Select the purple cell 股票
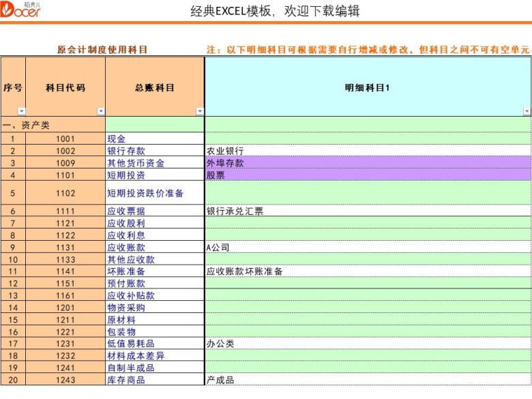532x399 pixels. (368, 175)
